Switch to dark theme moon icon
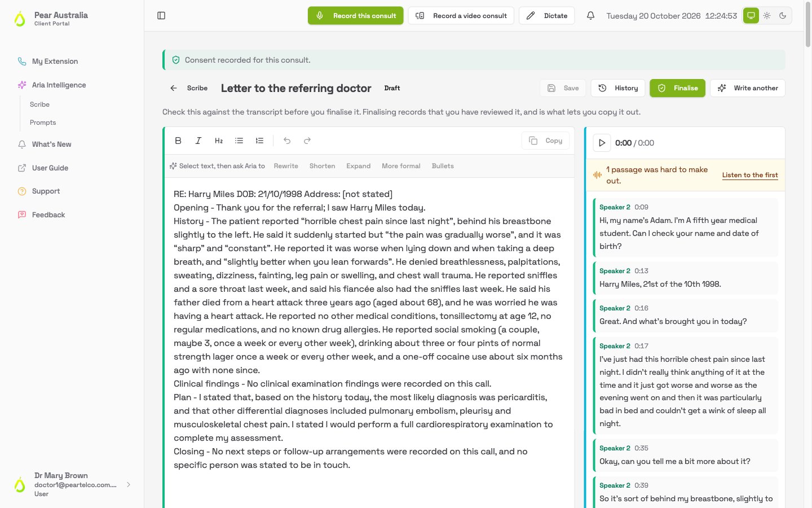 [783, 16]
